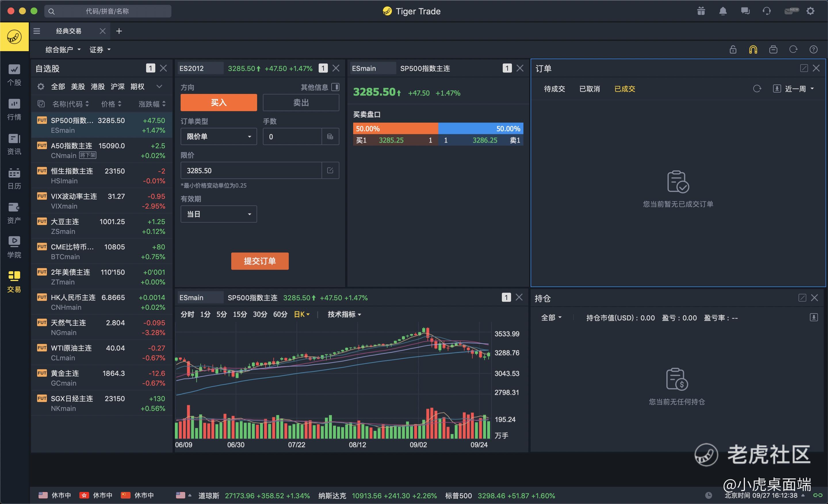Screen dimensions: 828x504
Task: Open the notifications bell
Action: [x=723, y=11]
